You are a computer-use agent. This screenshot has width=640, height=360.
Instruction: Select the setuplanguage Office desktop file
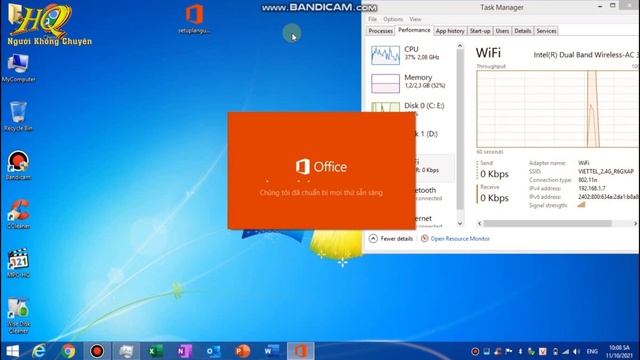194,18
